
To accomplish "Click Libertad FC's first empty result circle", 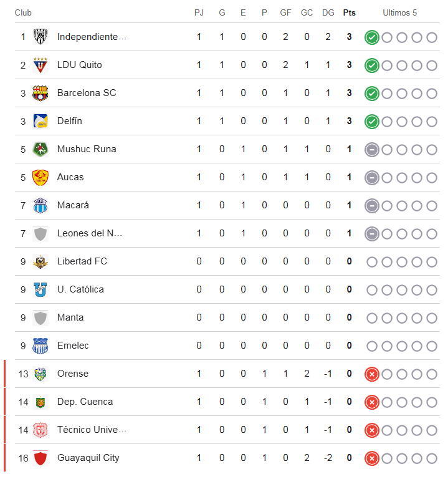I will coord(372,262).
